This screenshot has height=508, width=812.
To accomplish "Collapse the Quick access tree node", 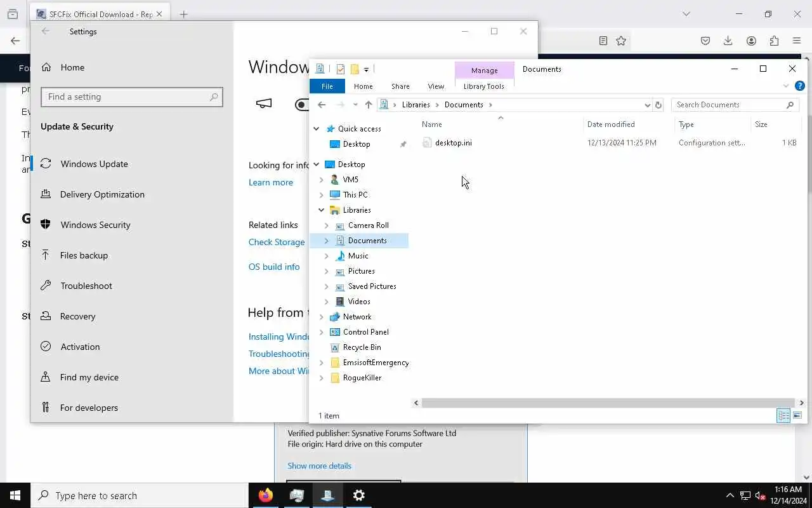I will pos(316,129).
